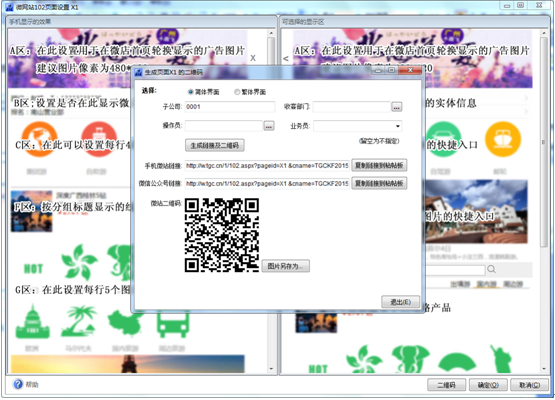Click the bauhinia flower icon in right panel

tap(364, 360)
